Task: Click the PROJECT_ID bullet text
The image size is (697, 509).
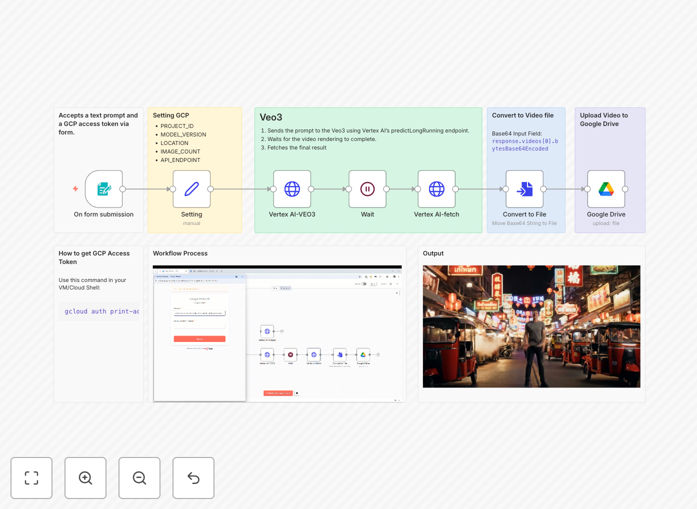Action: click(x=177, y=126)
